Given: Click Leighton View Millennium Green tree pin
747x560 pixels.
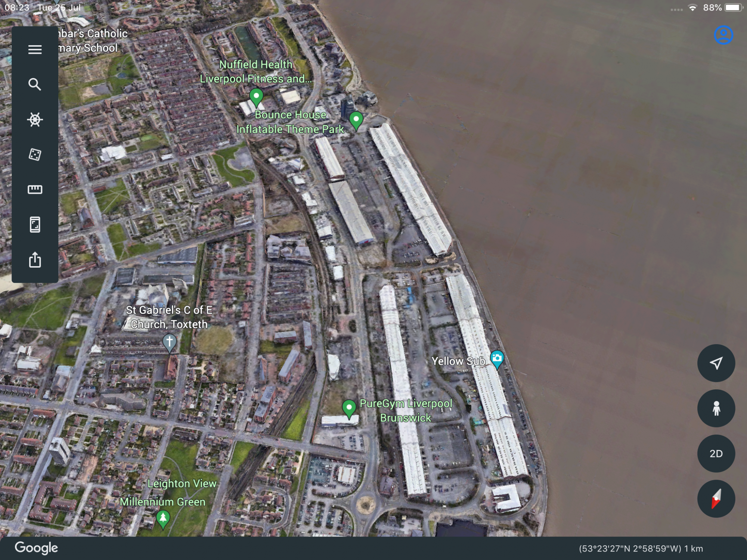Looking at the screenshot, I should click(163, 519).
